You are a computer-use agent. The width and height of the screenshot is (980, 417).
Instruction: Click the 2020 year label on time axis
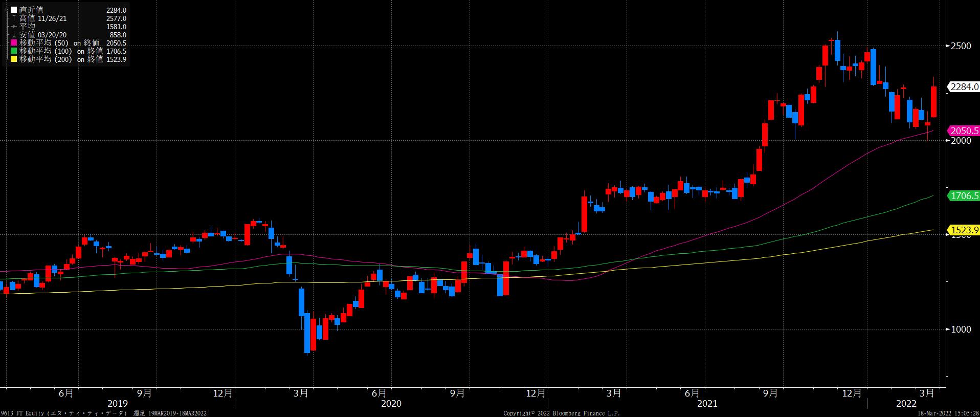[391, 404]
